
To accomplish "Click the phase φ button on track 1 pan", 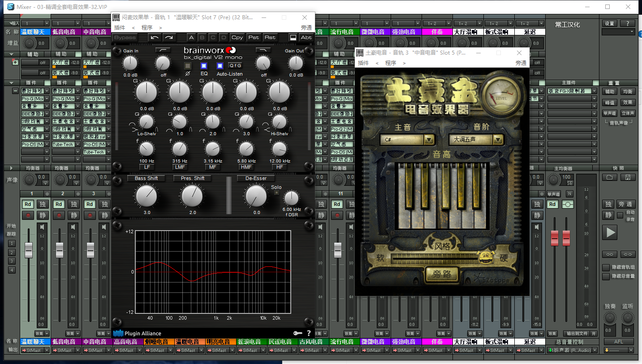I will (44, 183).
